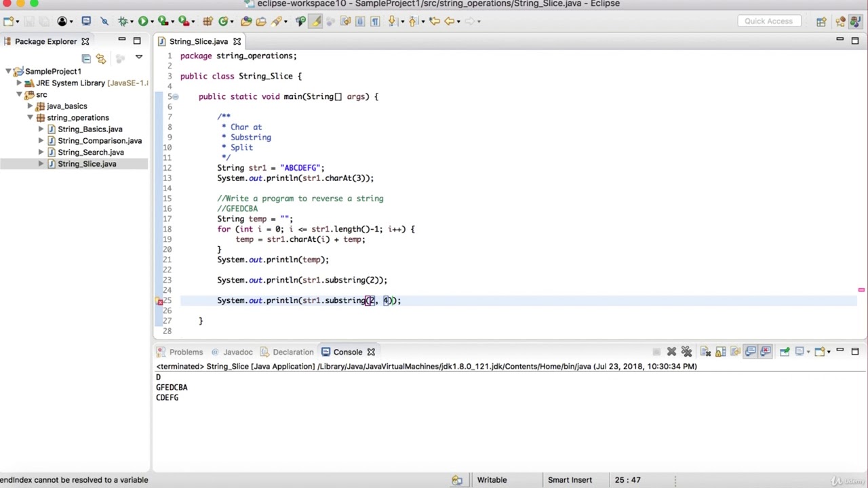Collapse the src folder node
This screenshot has width=868, height=488.
click(x=19, y=94)
